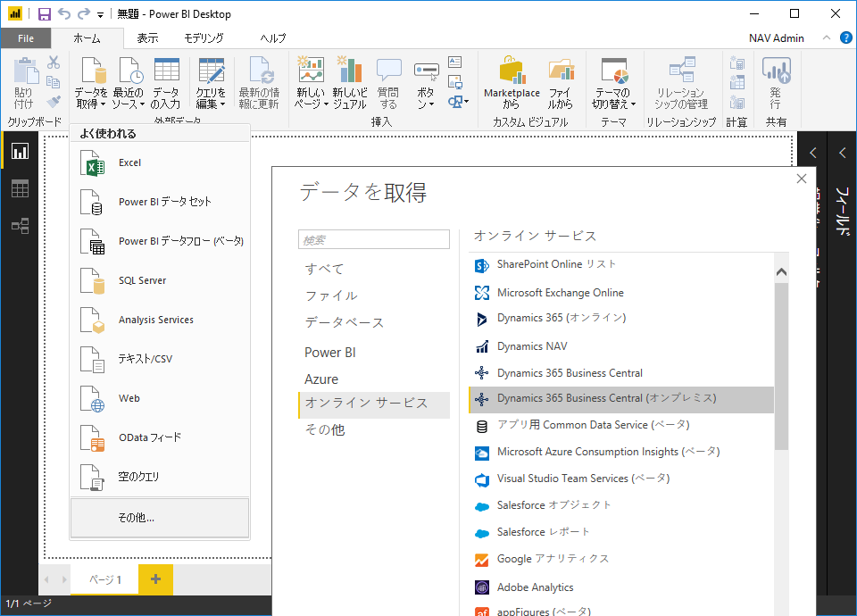Click the copy icon in clipboard group

pyautogui.click(x=54, y=82)
